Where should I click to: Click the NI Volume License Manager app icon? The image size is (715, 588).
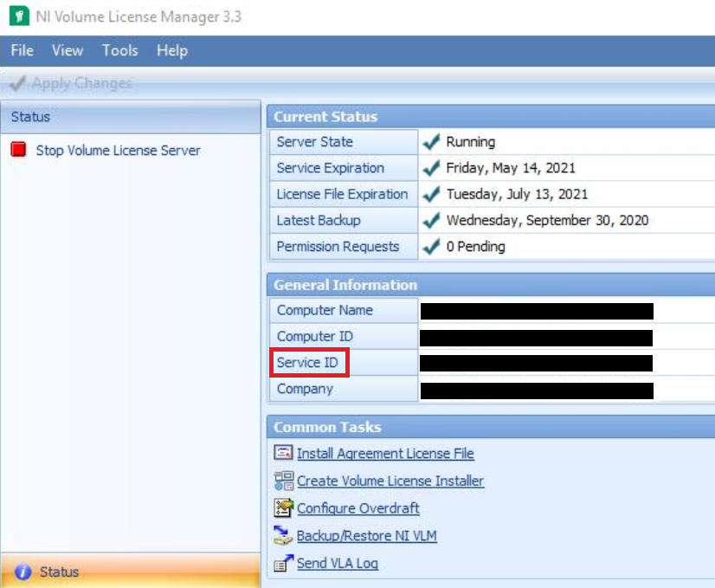19,16
